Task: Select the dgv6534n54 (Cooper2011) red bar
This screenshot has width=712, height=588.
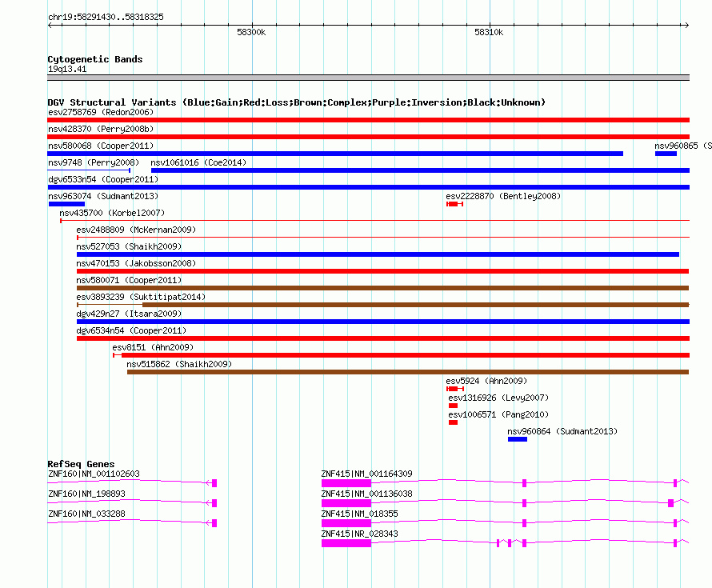Action: click(x=383, y=338)
